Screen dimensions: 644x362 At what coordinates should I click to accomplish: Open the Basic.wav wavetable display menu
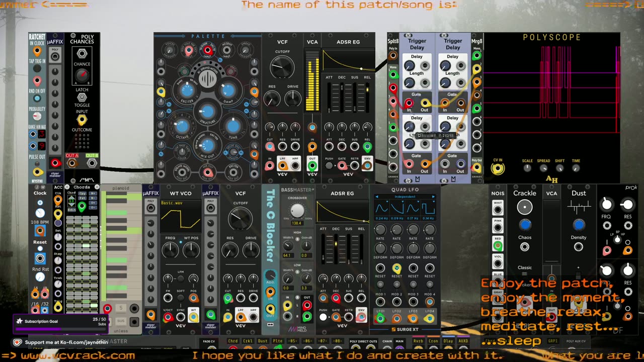181,217
